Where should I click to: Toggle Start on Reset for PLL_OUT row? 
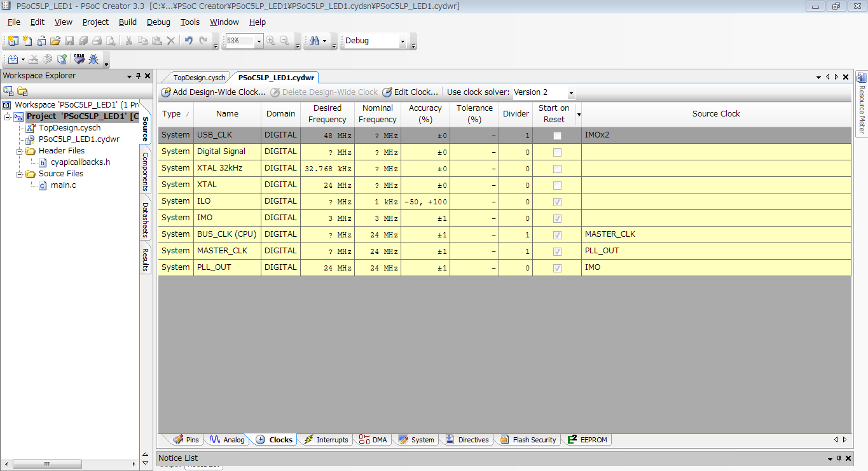point(557,268)
